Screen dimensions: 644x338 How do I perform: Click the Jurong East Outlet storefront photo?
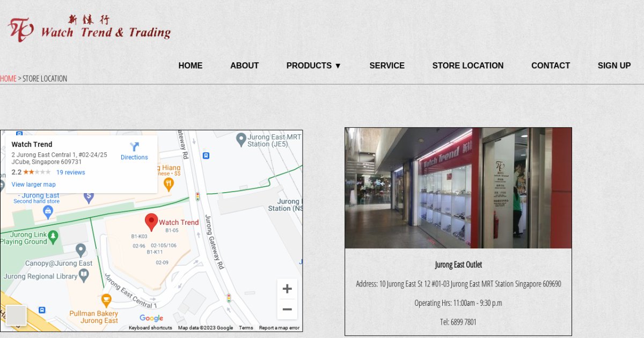[x=458, y=188]
